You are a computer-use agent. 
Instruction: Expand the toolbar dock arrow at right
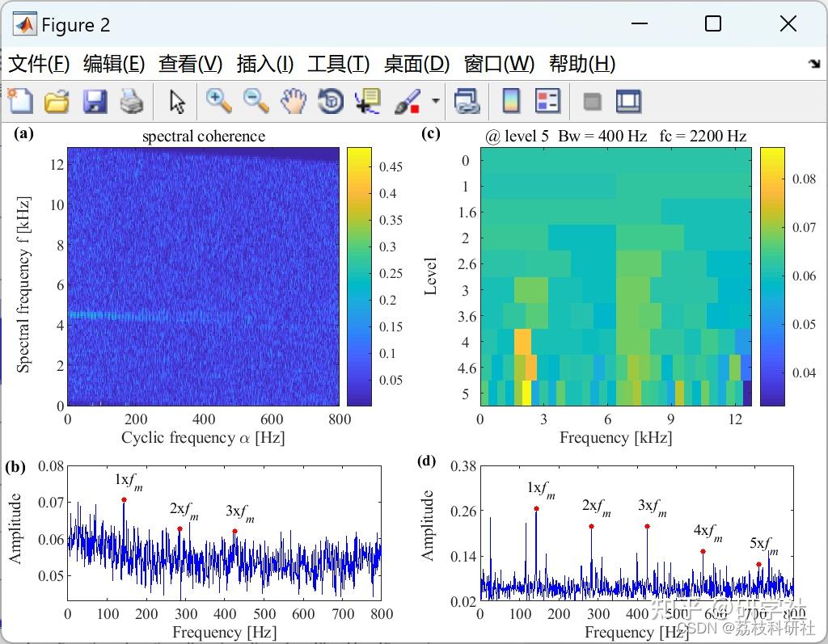814,63
